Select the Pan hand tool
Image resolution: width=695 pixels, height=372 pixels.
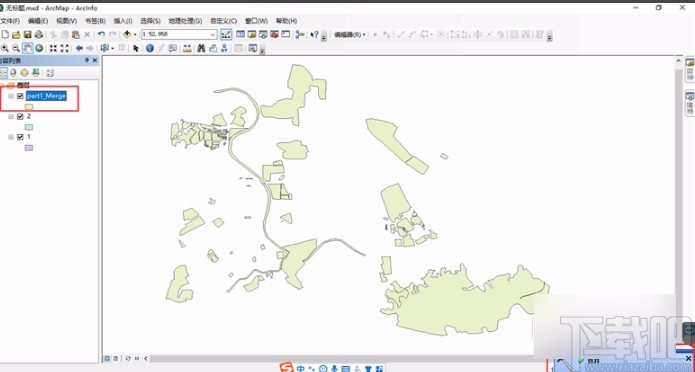(x=28, y=48)
